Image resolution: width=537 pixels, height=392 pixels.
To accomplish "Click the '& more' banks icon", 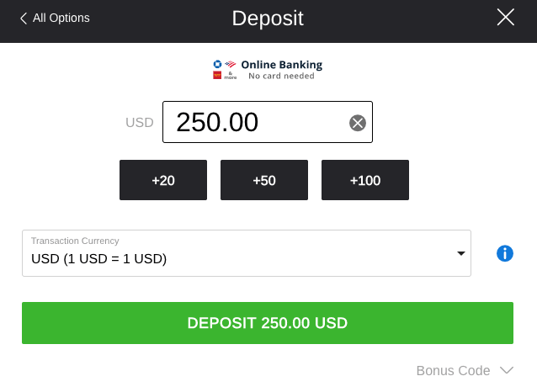I will [231, 76].
